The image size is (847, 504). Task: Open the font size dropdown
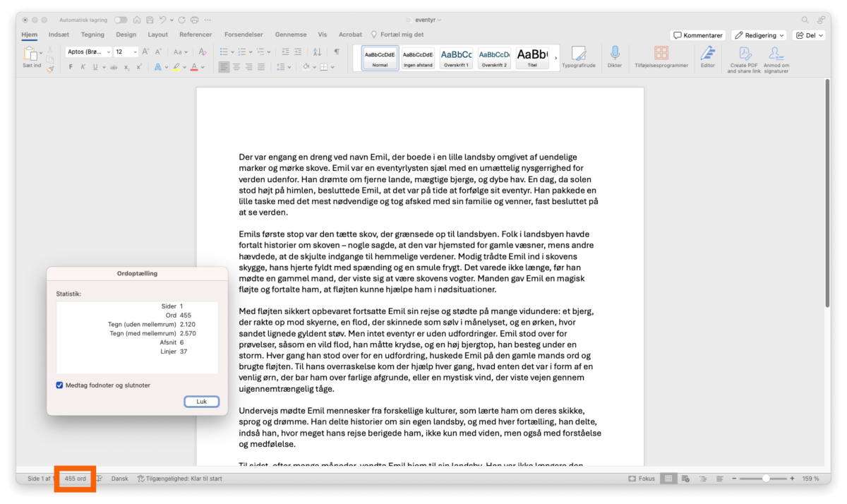pos(126,52)
